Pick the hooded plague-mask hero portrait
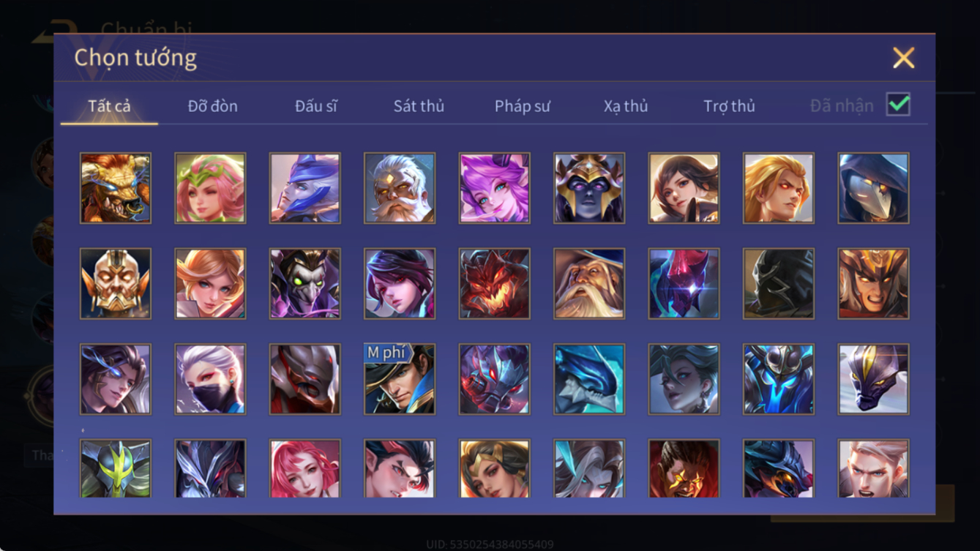Image resolution: width=980 pixels, height=551 pixels. [x=874, y=188]
